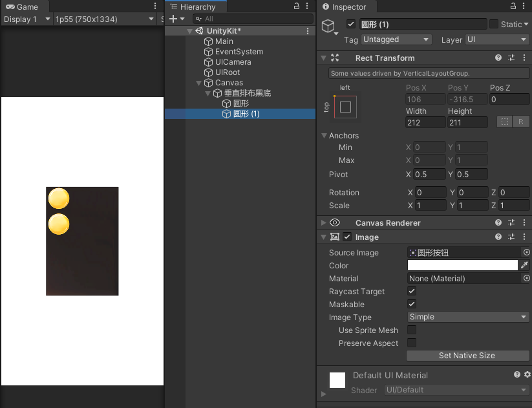The image size is (532, 408).
Task: Open Rect Transform preset selector
Action: coord(511,58)
